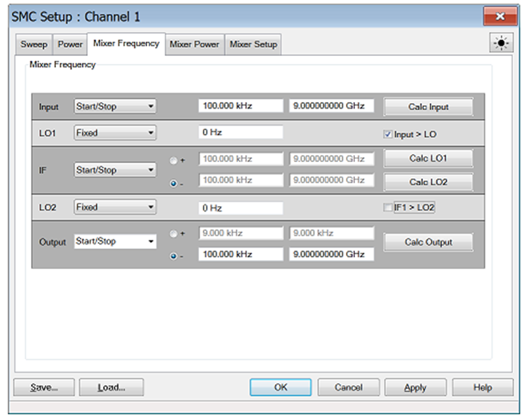Click the Output plus stop field 9.000 kHz

tap(332, 233)
